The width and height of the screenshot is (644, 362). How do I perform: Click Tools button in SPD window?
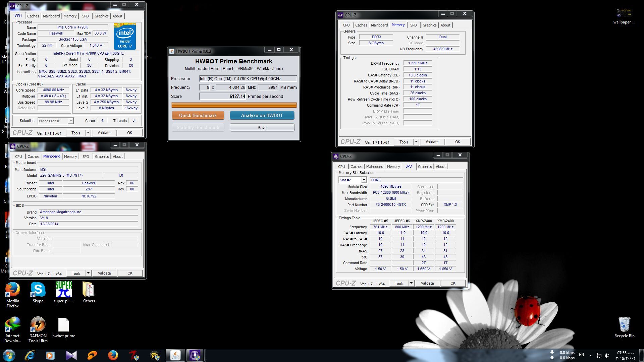399,283
